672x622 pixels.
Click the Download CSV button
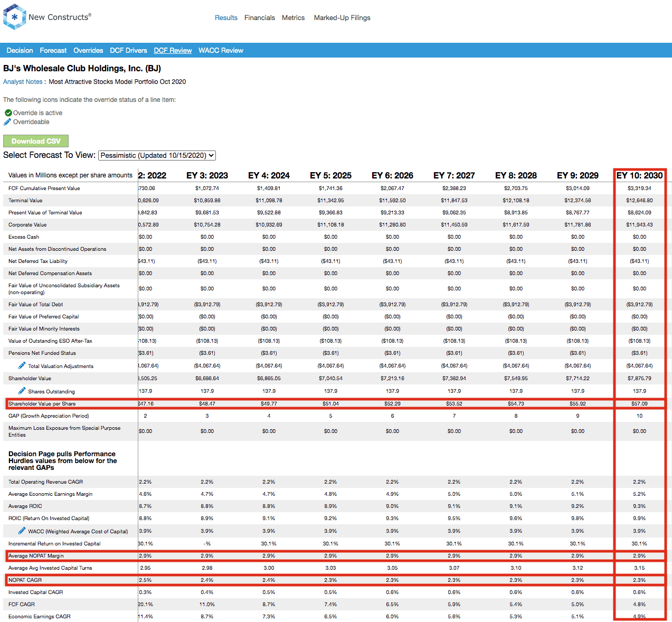click(x=36, y=141)
